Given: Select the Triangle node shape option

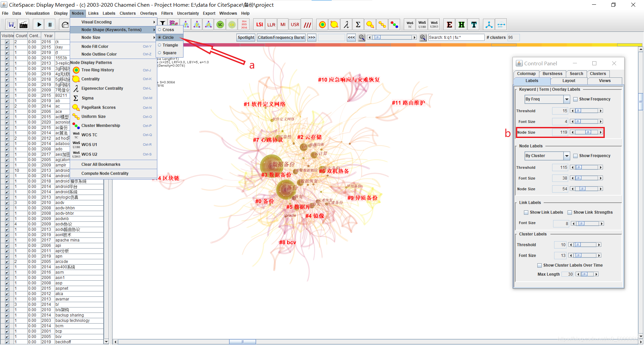Looking at the screenshot, I should coord(170,45).
